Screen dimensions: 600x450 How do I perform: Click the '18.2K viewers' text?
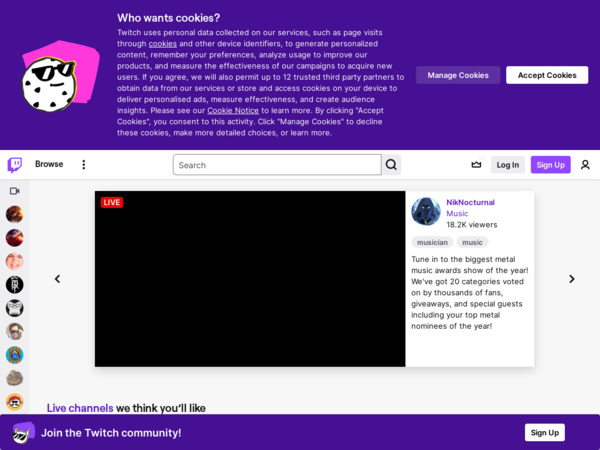click(x=472, y=225)
